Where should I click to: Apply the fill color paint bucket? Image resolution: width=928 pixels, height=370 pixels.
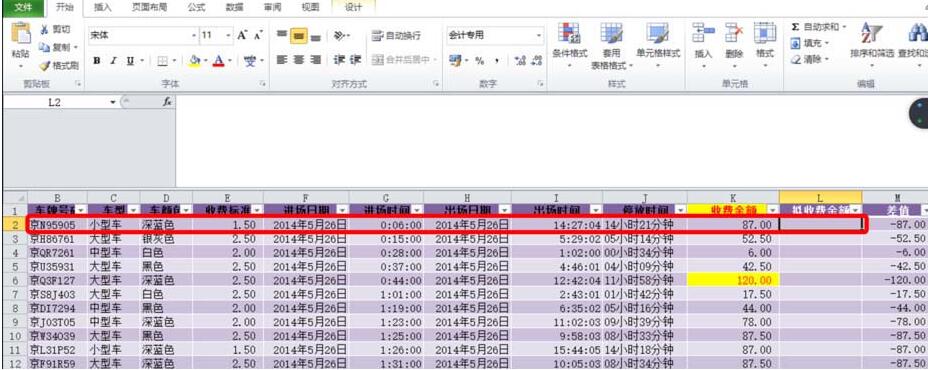click(x=195, y=60)
